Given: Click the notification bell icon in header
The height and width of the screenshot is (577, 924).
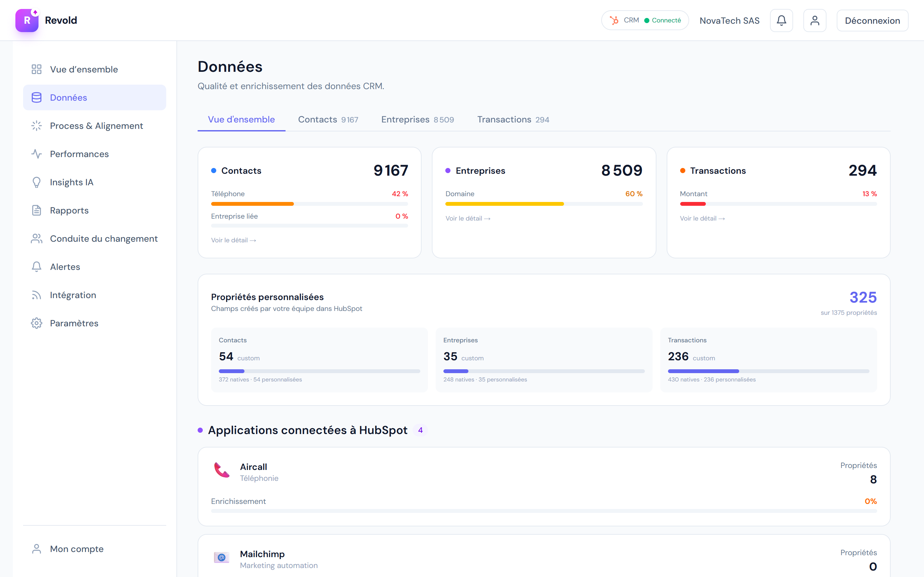Looking at the screenshot, I should (781, 21).
